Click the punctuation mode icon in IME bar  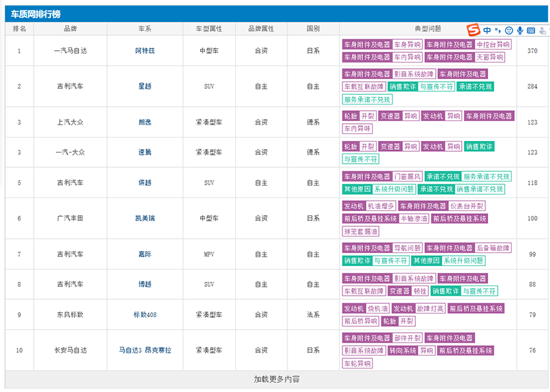point(498,30)
